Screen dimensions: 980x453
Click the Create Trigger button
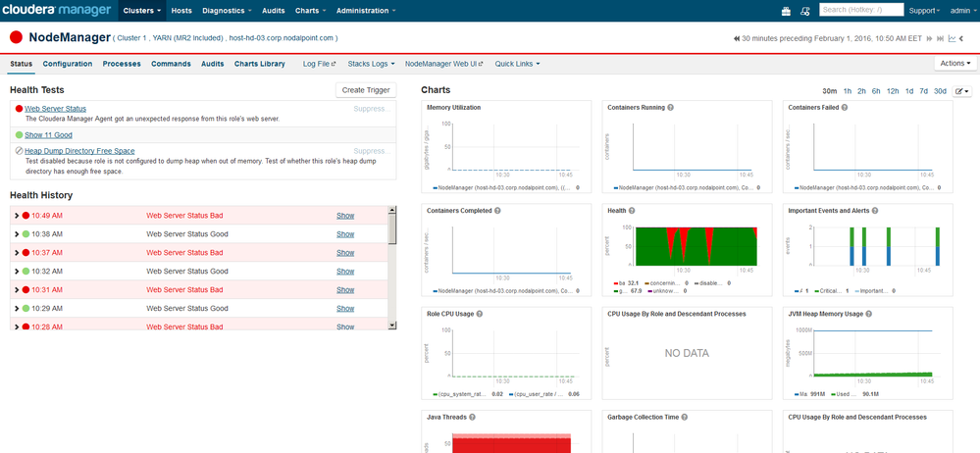click(365, 90)
